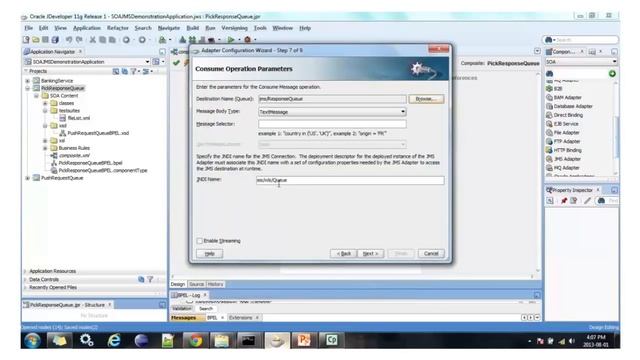Enable the Enable Streaming checkbox

point(200,241)
